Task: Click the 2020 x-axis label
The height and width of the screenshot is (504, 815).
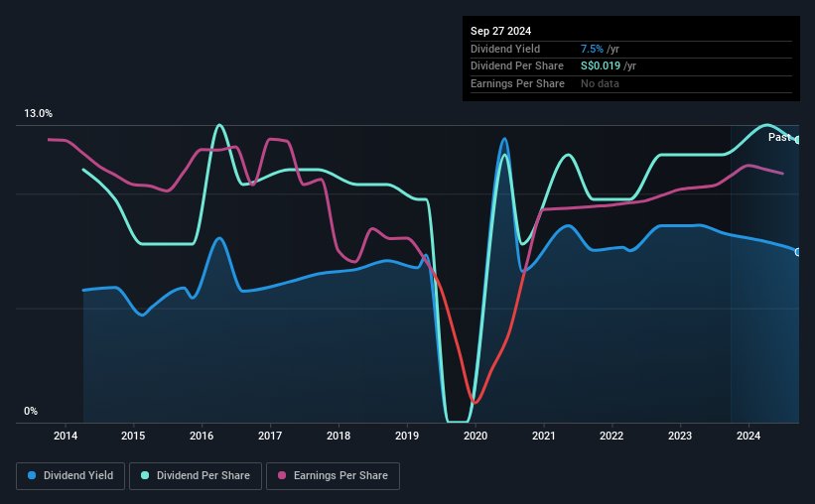Action: 475,436
